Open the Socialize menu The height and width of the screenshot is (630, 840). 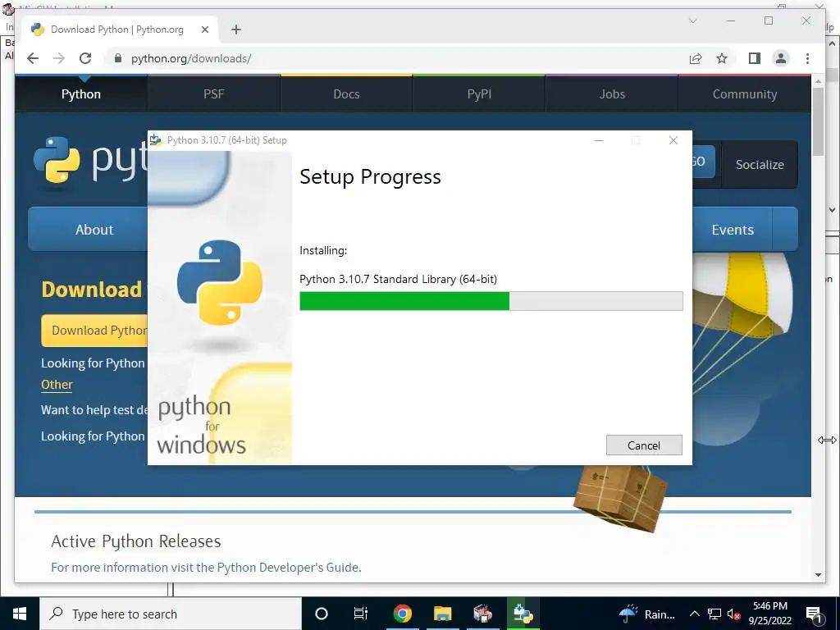click(760, 164)
